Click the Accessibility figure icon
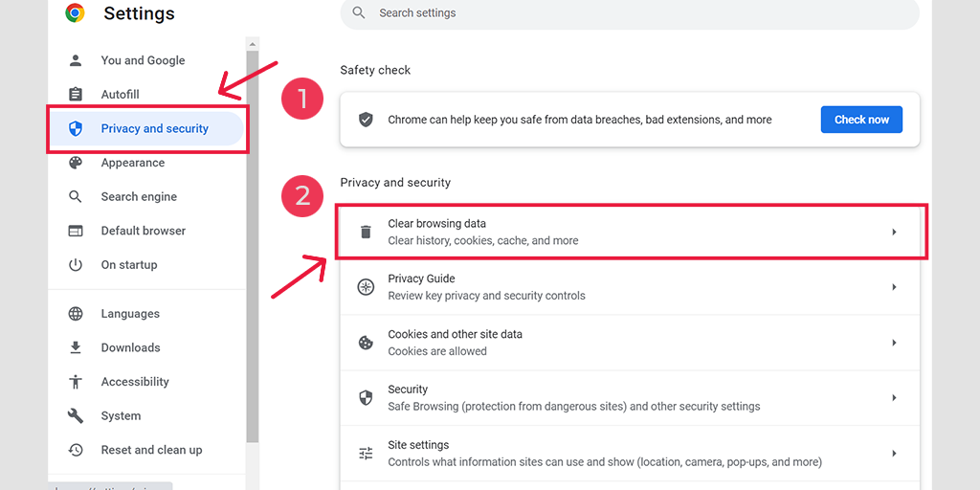This screenshot has width=980, height=490. coord(76,382)
